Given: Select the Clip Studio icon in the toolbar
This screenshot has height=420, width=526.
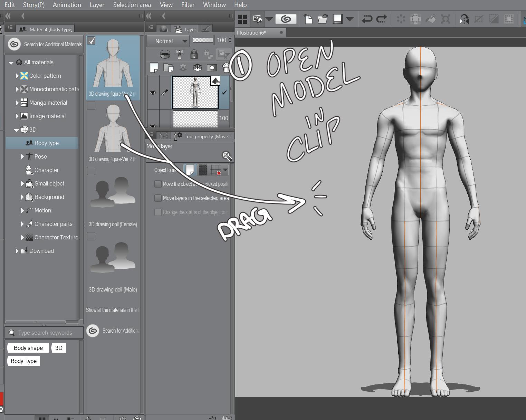Looking at the screenshot, I should 286,19.
